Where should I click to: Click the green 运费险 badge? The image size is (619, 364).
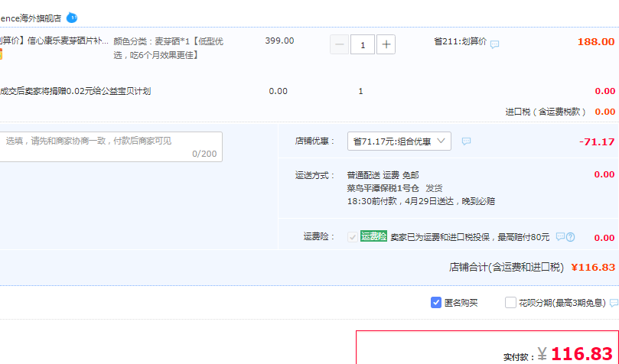(373, 236)
